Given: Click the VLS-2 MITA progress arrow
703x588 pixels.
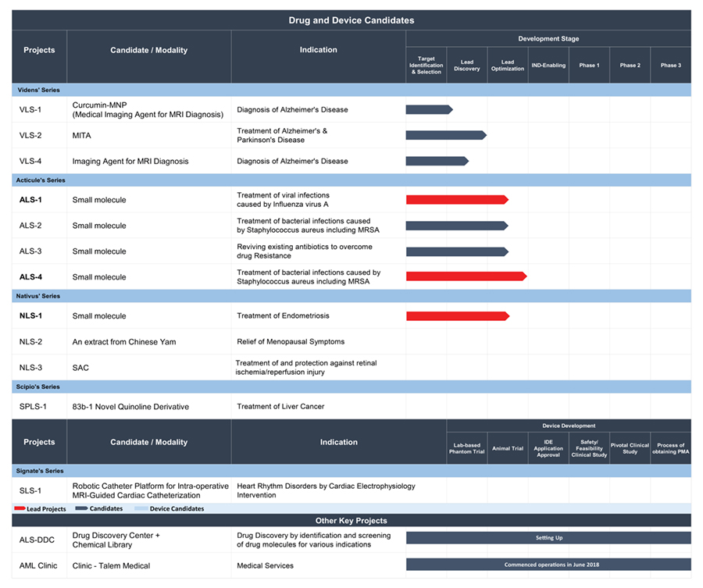Looking at the screenshot, I should 445,135.
